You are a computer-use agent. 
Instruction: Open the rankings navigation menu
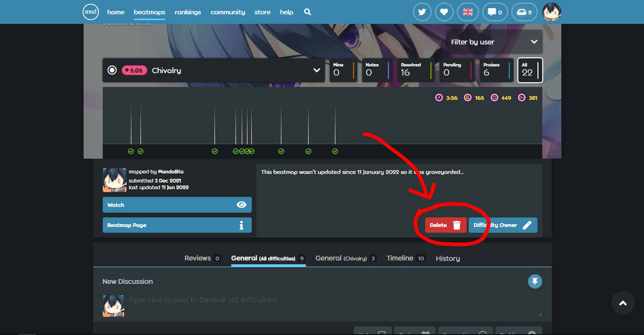pyautogui.click(x=188, y=12)
